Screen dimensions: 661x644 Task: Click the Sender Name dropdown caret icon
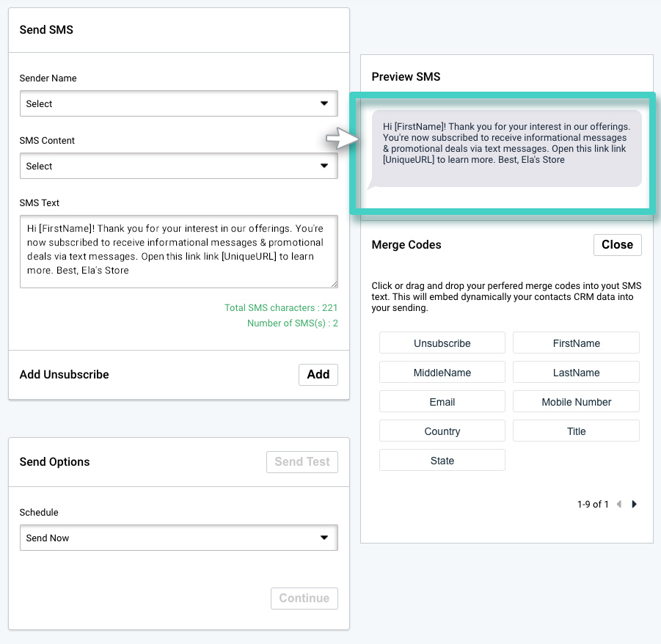324,103
